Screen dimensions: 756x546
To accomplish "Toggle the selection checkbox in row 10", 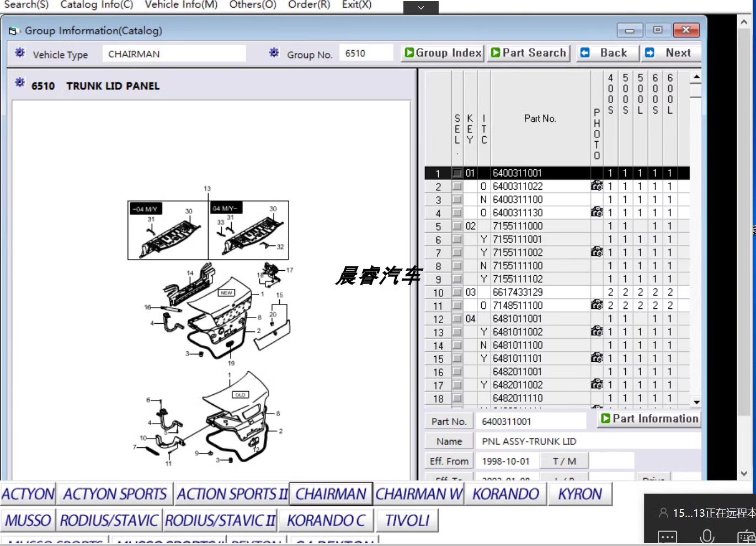I will pos(457,292).
